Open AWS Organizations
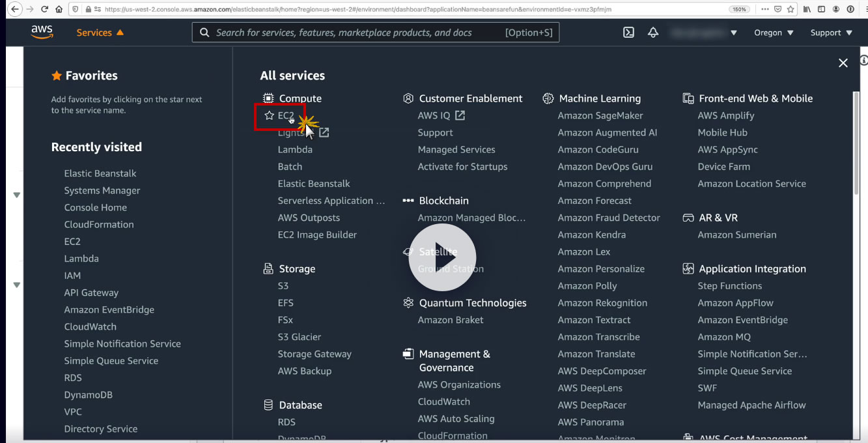 [459, 384]
